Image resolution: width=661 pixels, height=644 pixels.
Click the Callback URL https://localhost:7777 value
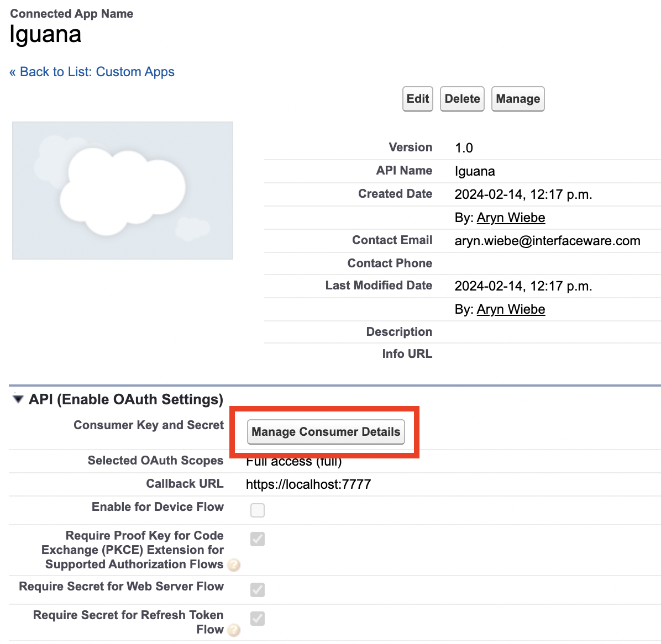pyautogui.click(x=308, y=484)
